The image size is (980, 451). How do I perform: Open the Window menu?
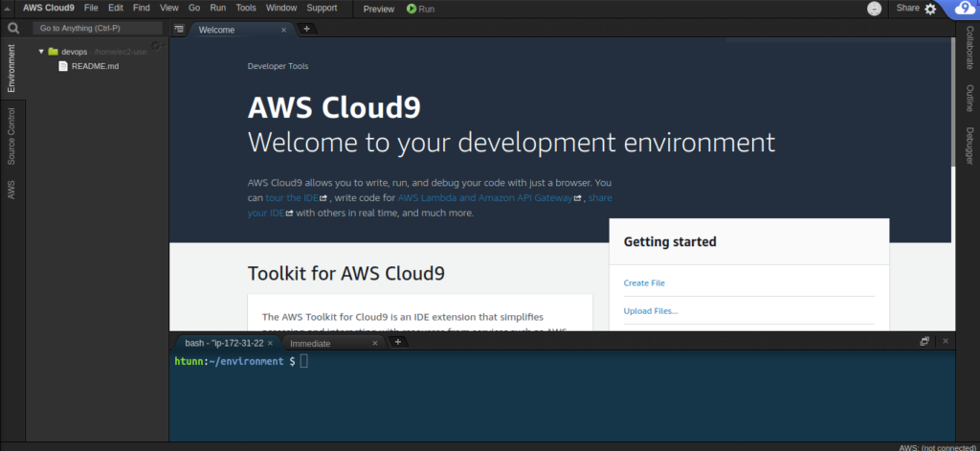[281, 8]
